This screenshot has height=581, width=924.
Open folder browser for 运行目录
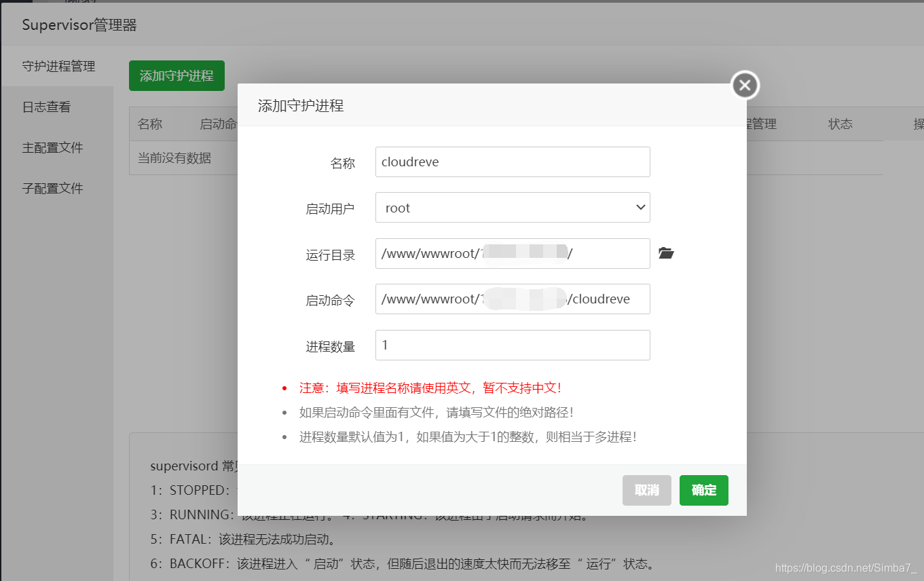point(666,253)
